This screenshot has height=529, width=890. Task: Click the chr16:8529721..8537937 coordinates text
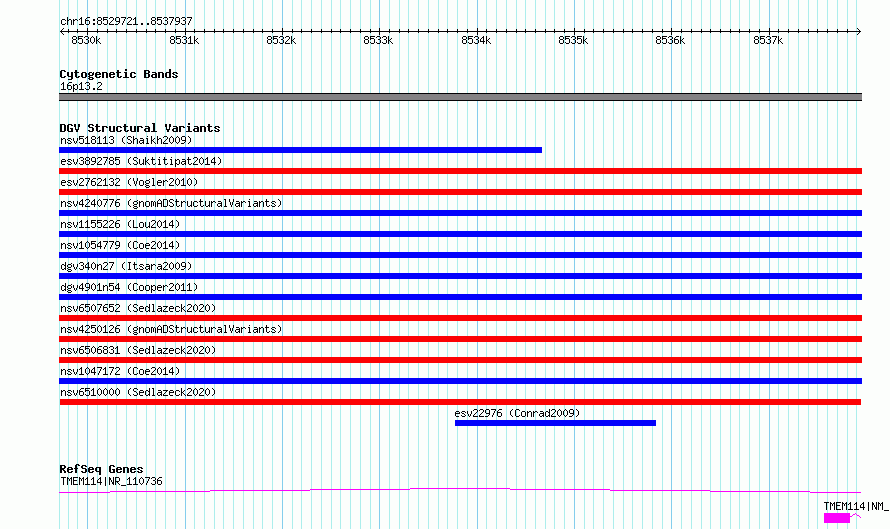coord(126,21)
